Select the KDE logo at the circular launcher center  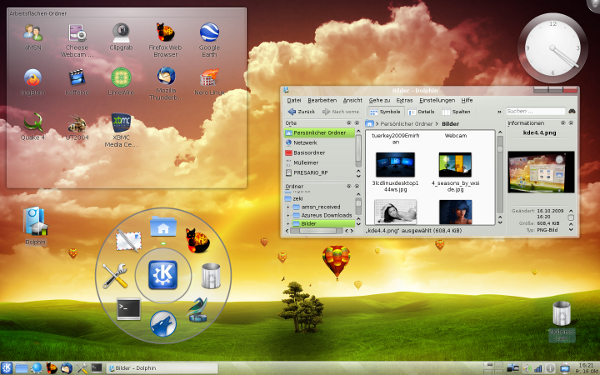click(163, 275)
